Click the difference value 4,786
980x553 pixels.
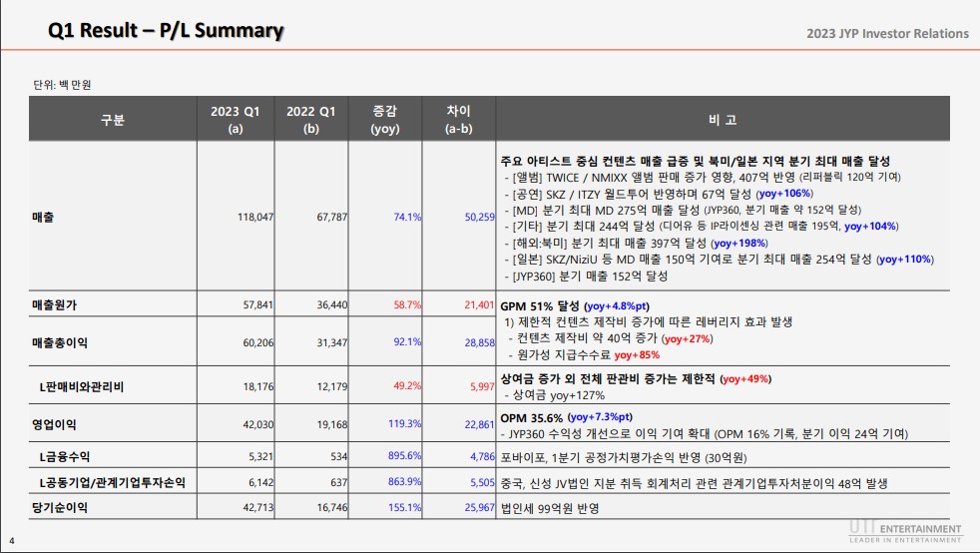[x=482, y=457]
